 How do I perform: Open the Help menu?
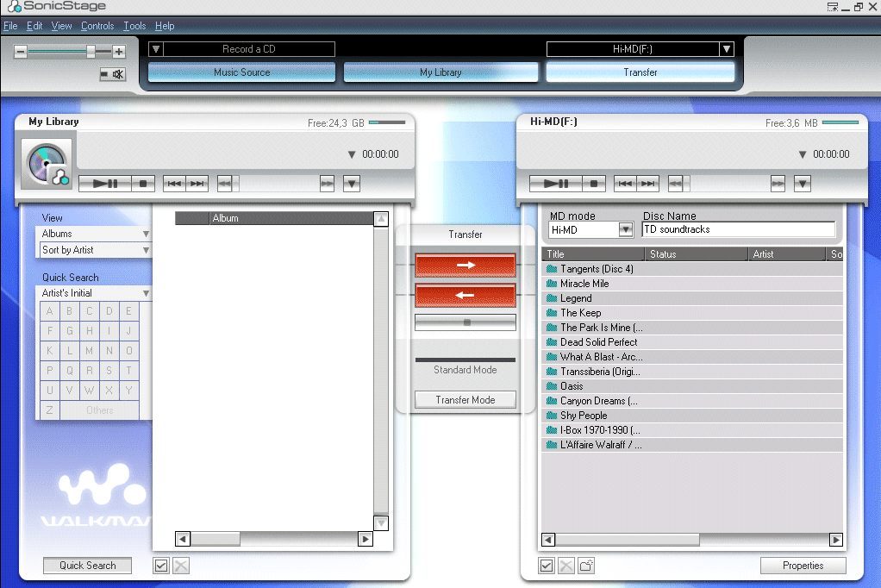tap(165, 26)
